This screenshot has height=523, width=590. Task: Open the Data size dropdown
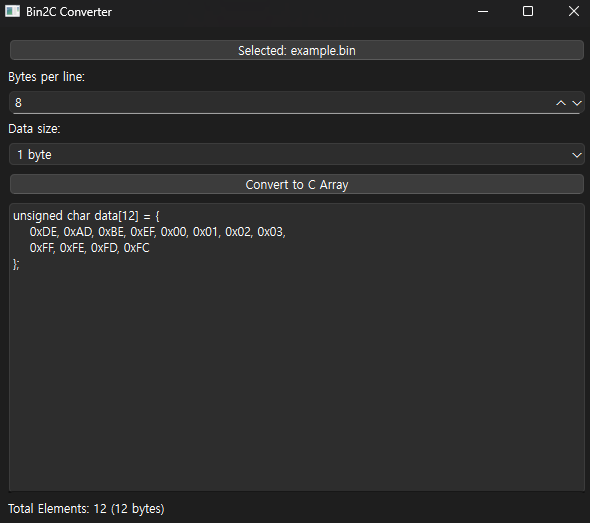297,154
